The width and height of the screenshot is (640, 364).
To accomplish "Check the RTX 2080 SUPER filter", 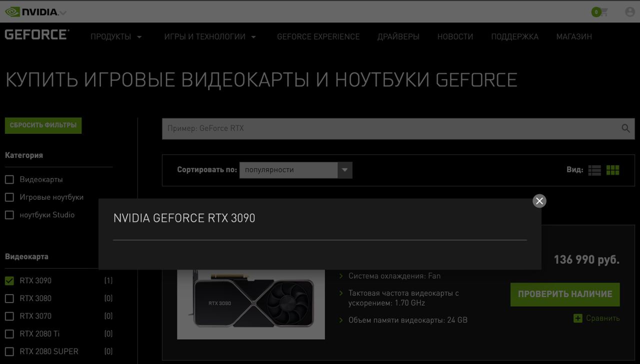I will coord(9,352).
